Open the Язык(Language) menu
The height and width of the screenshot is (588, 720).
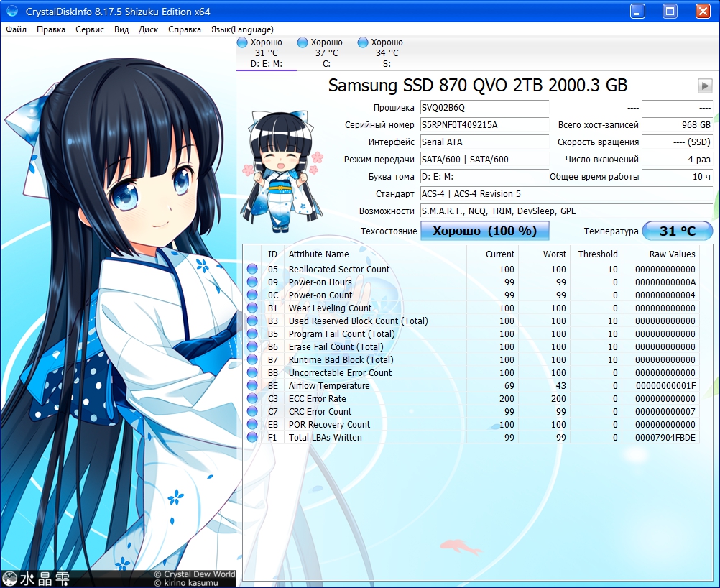pyautogui.click(x=242, y=29)
